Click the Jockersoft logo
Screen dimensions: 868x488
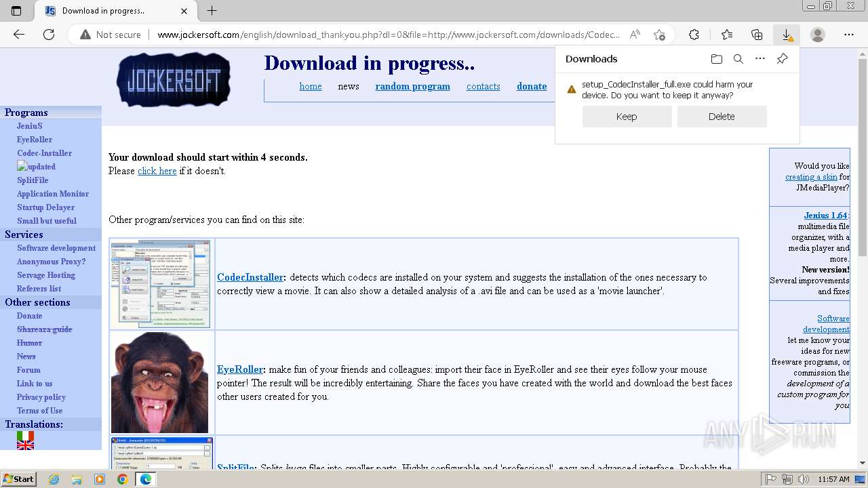174,80
